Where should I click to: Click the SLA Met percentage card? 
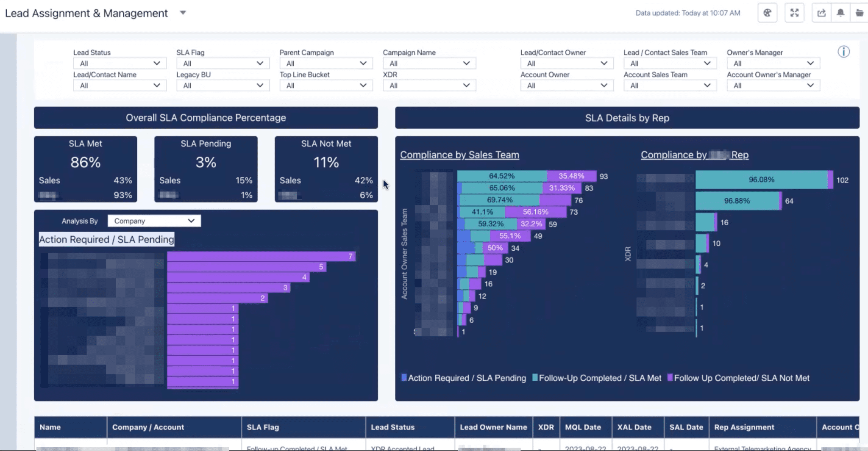click(86, 162)
